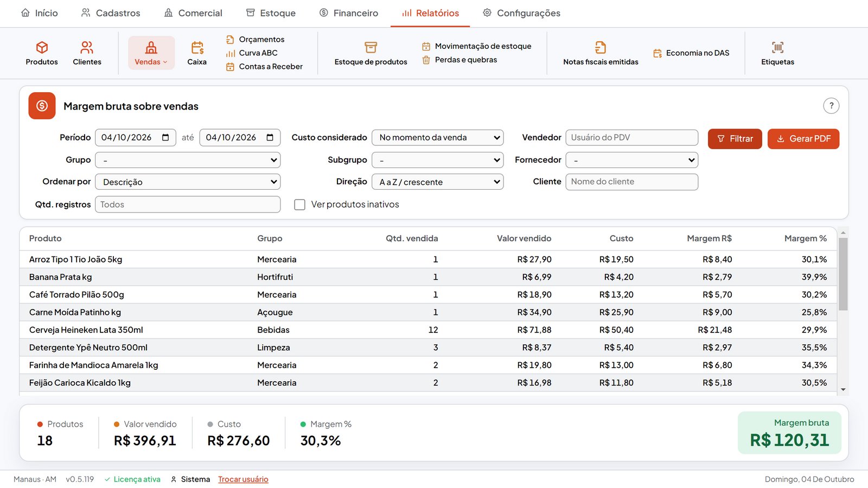Focus the Qtd. registros input field
This screenshot has width=868, height=488.
188,204
